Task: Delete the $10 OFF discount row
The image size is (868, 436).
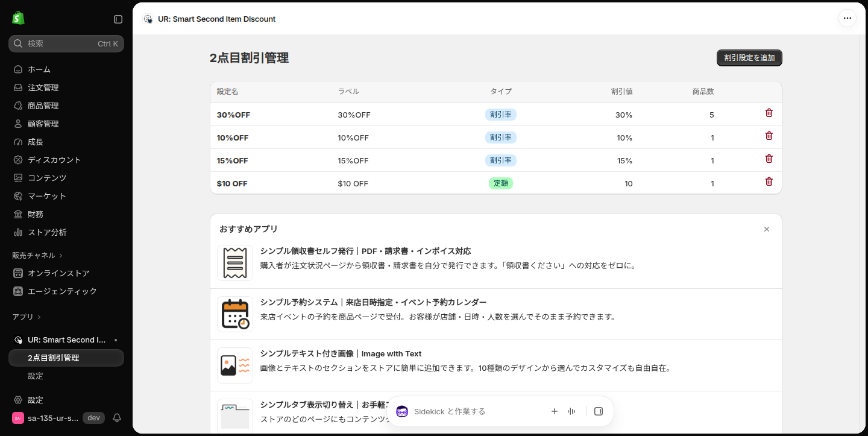Action: (769, 182)
